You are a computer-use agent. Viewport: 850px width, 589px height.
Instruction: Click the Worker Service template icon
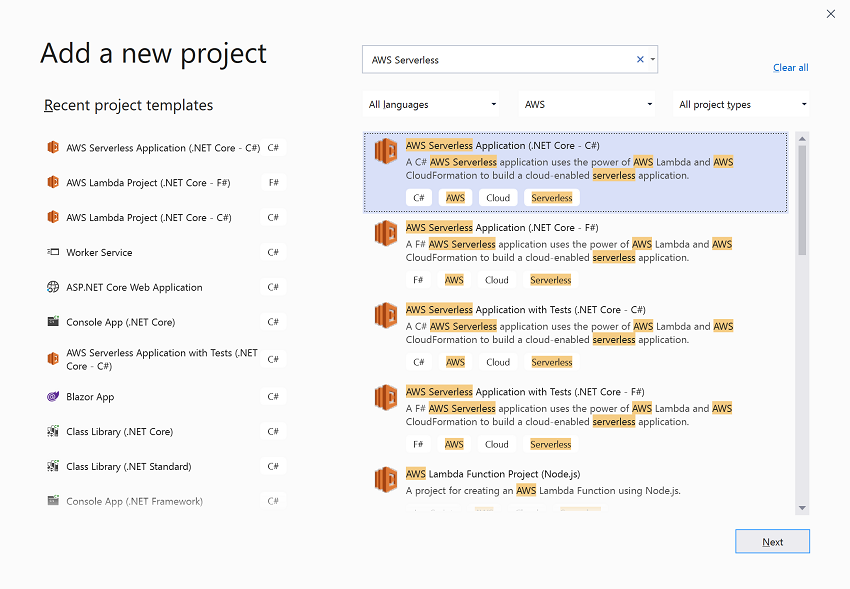tap(53, 252)
